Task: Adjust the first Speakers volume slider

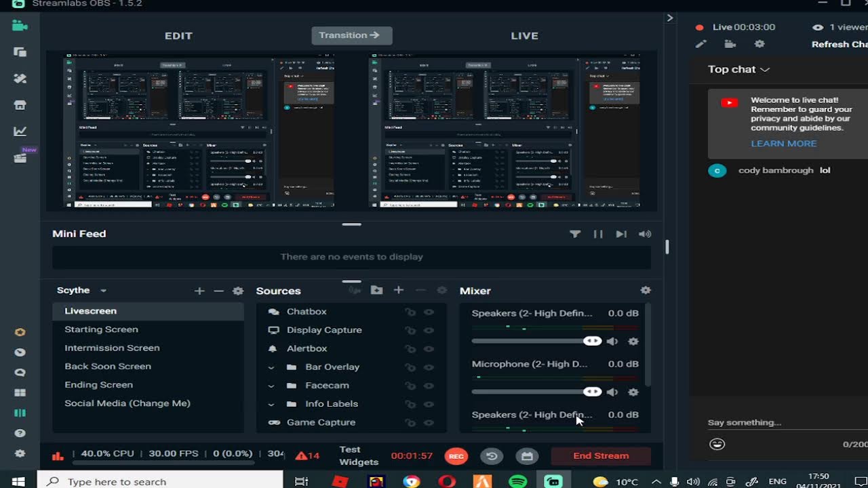Action: 536,341
